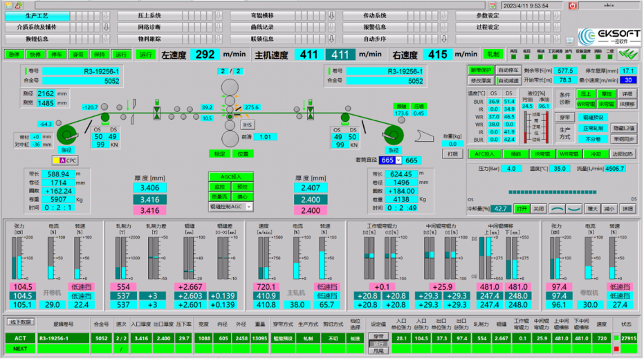644x359 pixels.
Task: Toggle the 快停 quick stop button
Action: (35, 54)
